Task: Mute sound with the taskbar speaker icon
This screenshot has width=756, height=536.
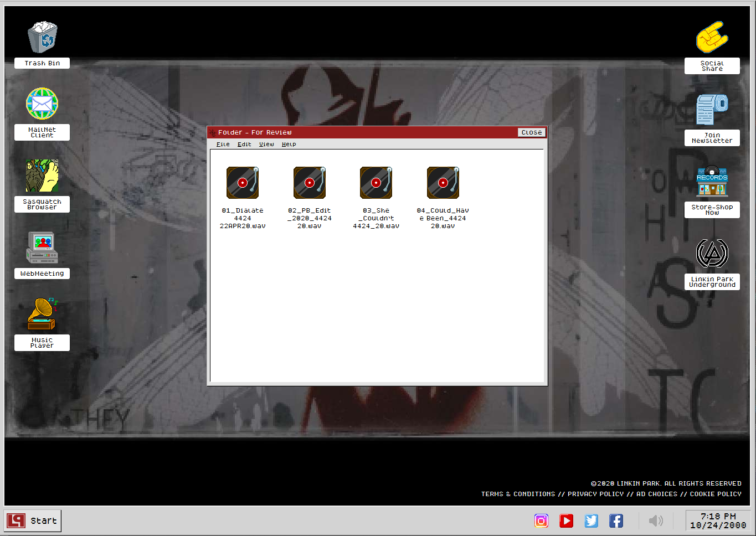Action: (x=656, y=520)
